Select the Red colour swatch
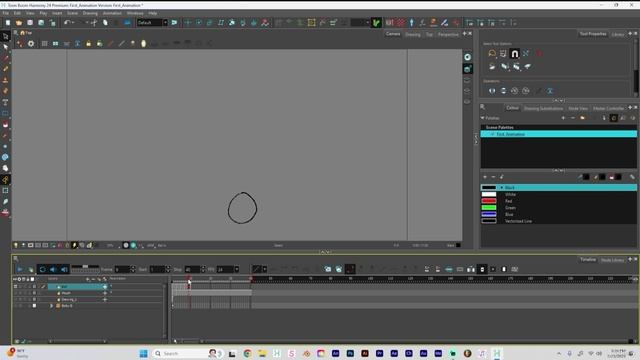Viewport: 640px width, 360px height. click(x=489, y=201)
